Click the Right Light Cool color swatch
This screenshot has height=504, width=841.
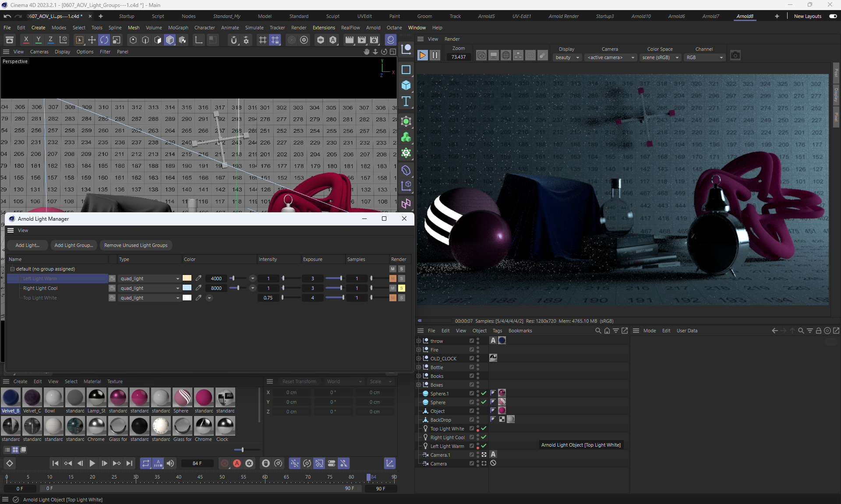click(x=187, y=288)
